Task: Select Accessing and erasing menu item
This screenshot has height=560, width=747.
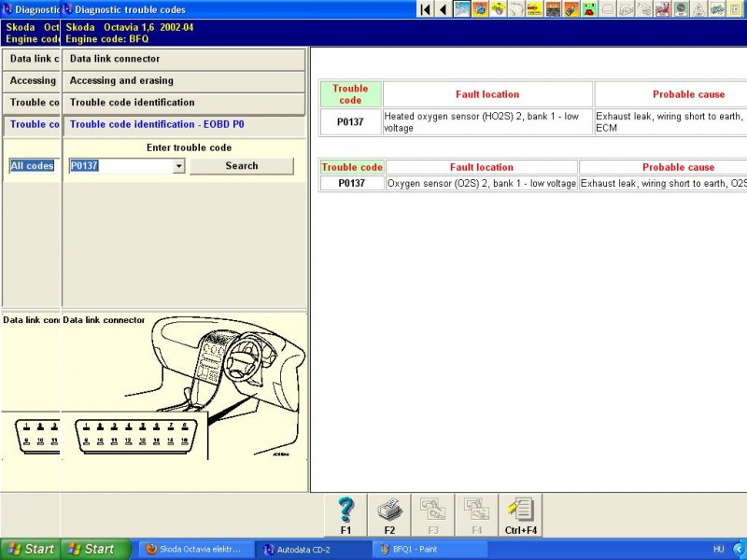Action: point(183,81)
